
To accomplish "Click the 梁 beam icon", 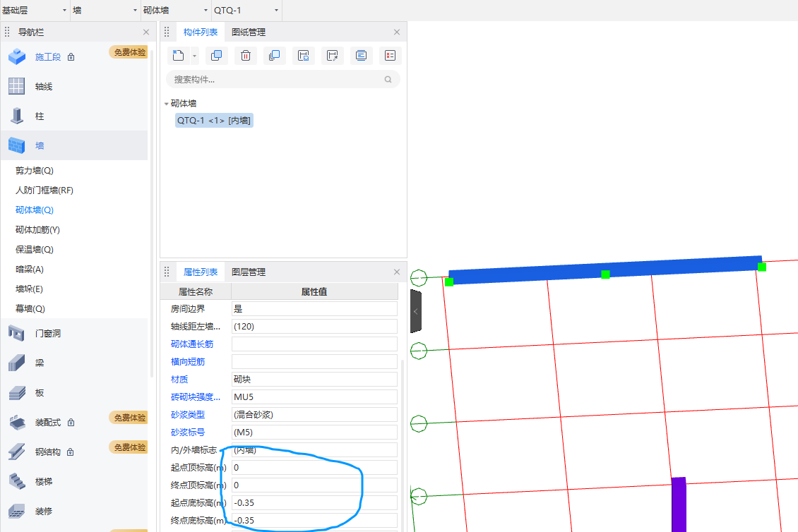I will (x=16, y=363).
